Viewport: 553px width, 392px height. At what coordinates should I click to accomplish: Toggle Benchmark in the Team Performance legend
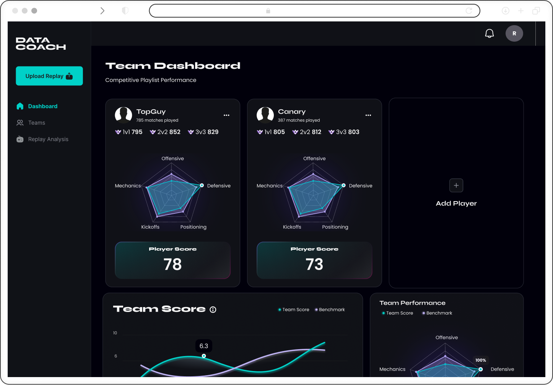pyautogui.click(x=437, y=313)
